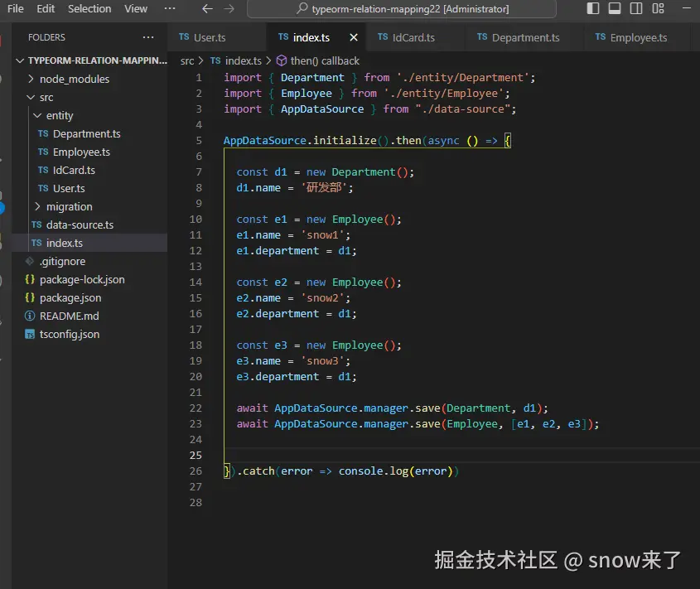Image resolution: width=700 pixels, height=589 pixels.
Task: Open Edit menu
Action: click(x=46, y=9)
